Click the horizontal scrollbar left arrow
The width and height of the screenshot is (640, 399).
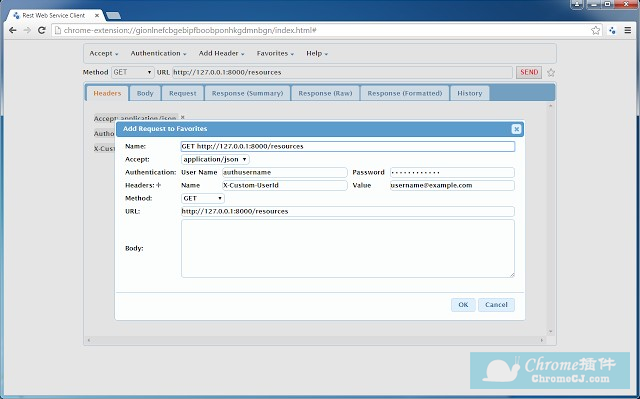[89, 340]
